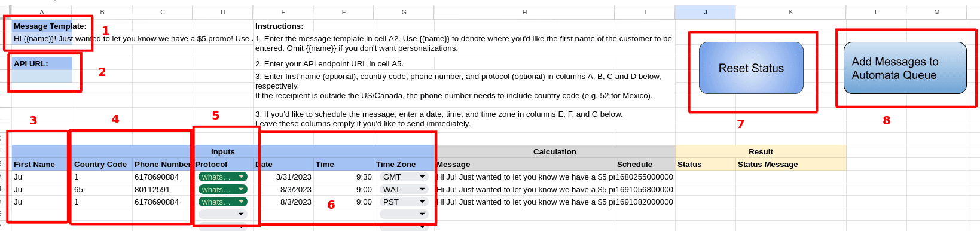Open protocol dropdown in first data row
980x231 pixels.
coord(223,177)
